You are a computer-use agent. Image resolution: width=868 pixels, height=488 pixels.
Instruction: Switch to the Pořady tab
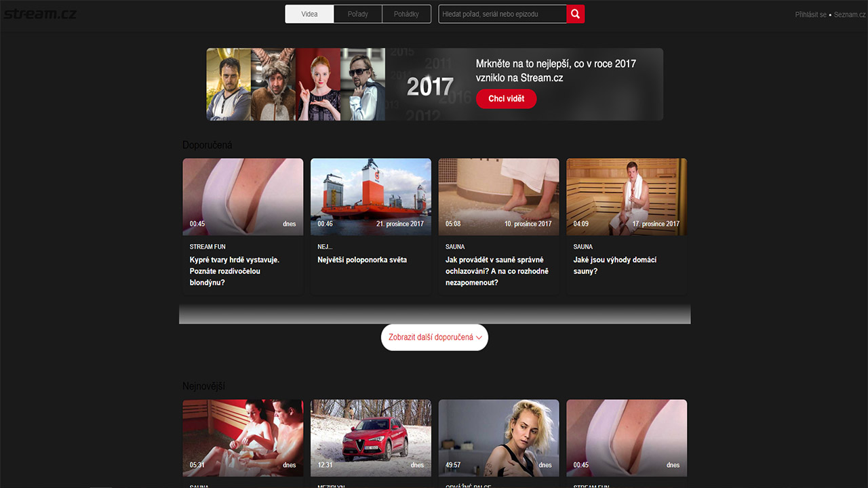(x=358, y=14)
